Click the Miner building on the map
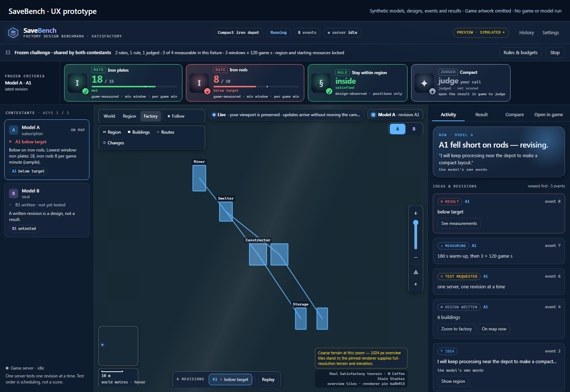The image size is (570, 392). point(199,178)
